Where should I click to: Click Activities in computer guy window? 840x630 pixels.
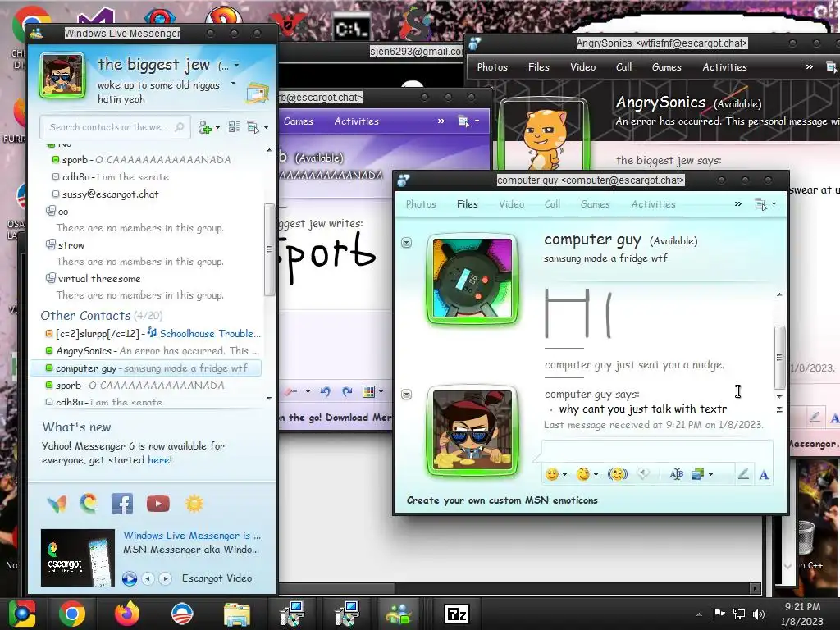pos(653,204)
